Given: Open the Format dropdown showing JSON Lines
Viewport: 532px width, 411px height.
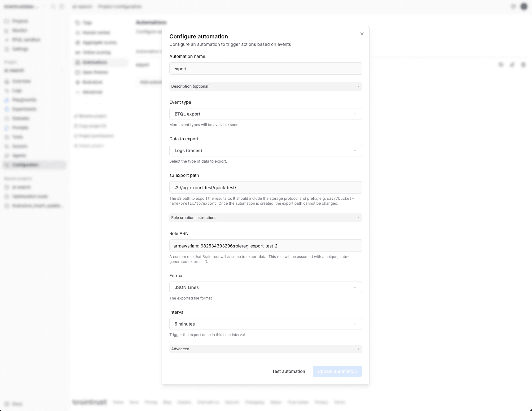Looking at the screenshot, I should coord(265,287).
